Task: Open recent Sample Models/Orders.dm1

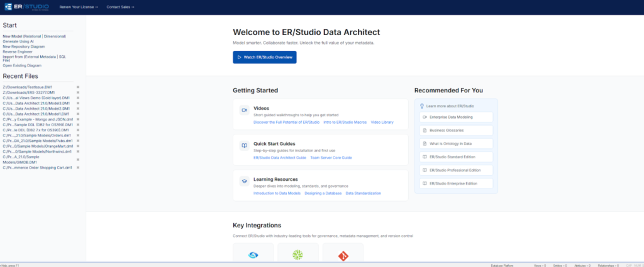Action: [36, 135]
